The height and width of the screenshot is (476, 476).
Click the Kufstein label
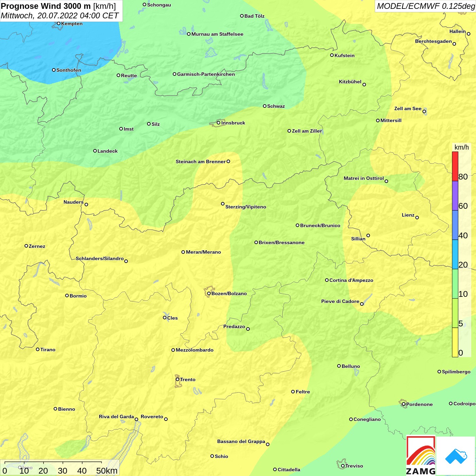point(344,55)
